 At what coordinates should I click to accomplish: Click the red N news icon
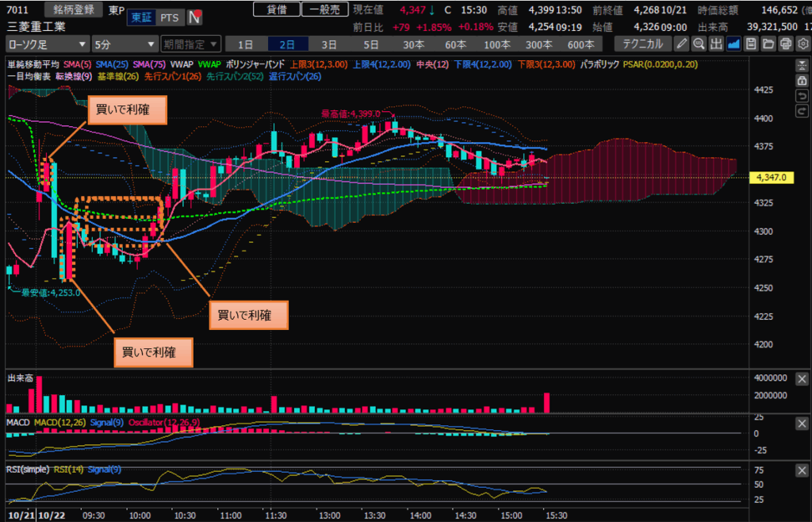(x=194, y=17)
